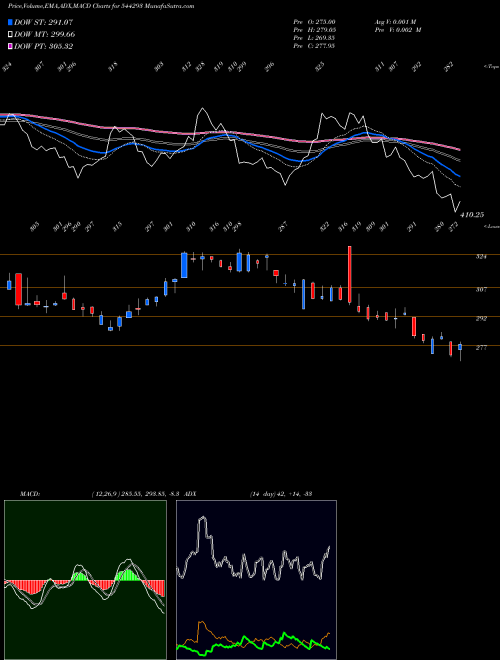
Task: Click the 'Pre O: 275.00' value
Action: coord(314,22)
